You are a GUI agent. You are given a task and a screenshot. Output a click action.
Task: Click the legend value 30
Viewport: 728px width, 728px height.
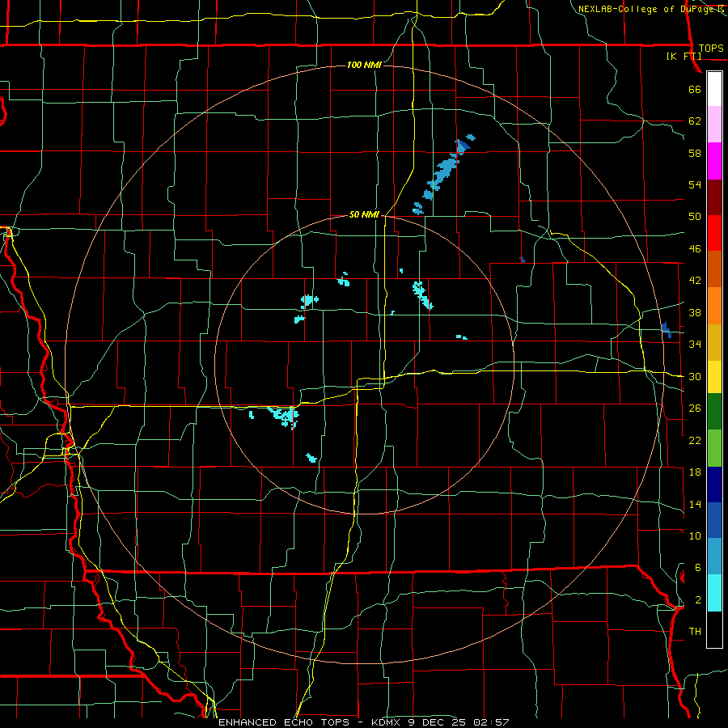tap(695, 376)
